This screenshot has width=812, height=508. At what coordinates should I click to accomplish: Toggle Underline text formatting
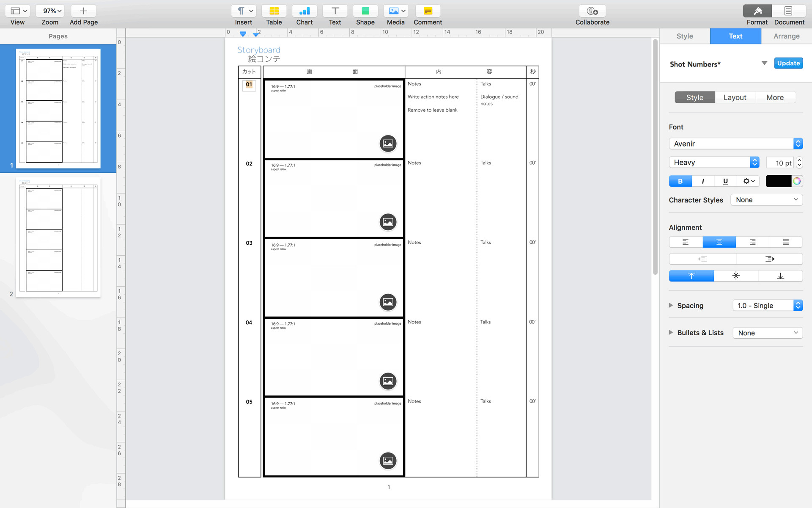[x=725, y=181]
